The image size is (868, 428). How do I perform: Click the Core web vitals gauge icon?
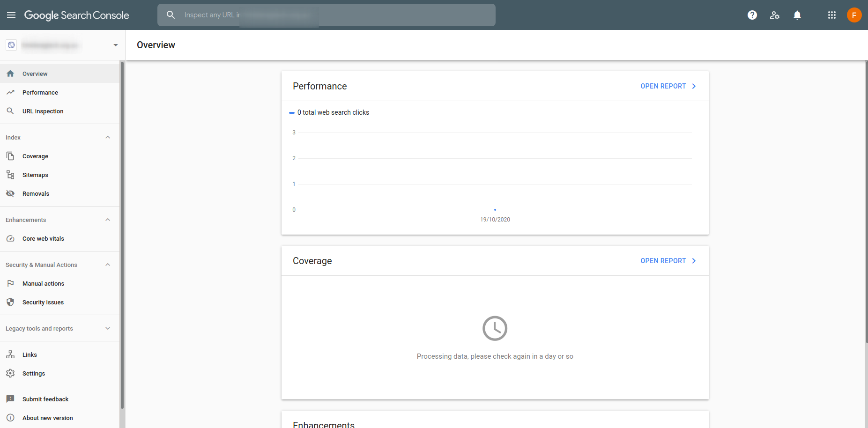click(10, 238)
